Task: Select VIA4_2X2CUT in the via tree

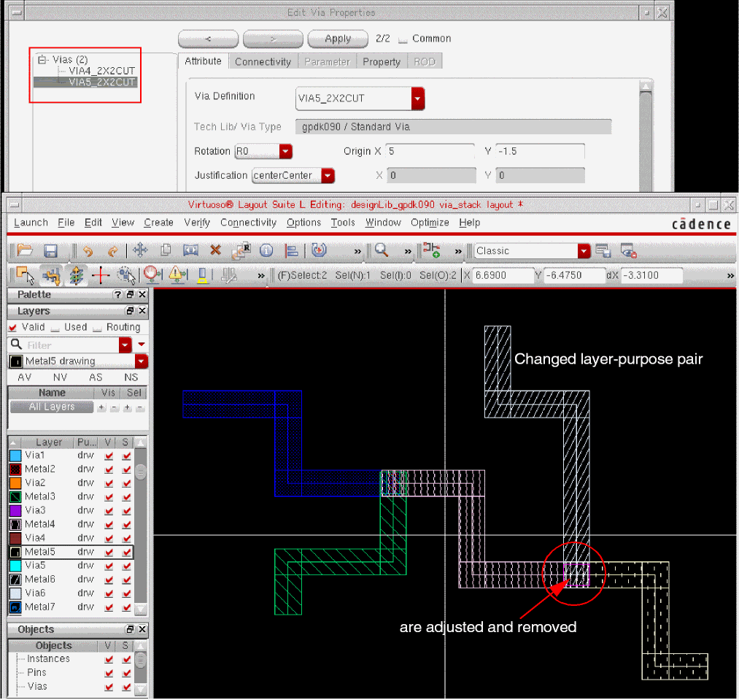Action: 102,71
